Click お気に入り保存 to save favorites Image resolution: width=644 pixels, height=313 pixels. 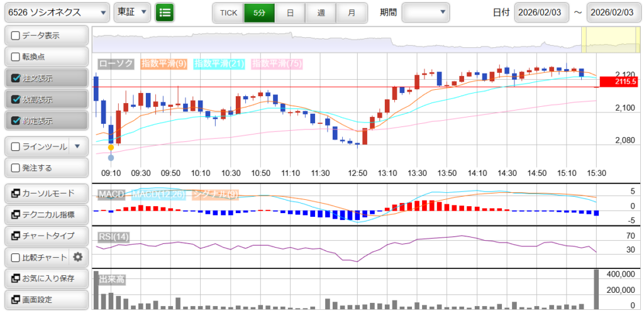pyautogui.click(x=45, y=278)
